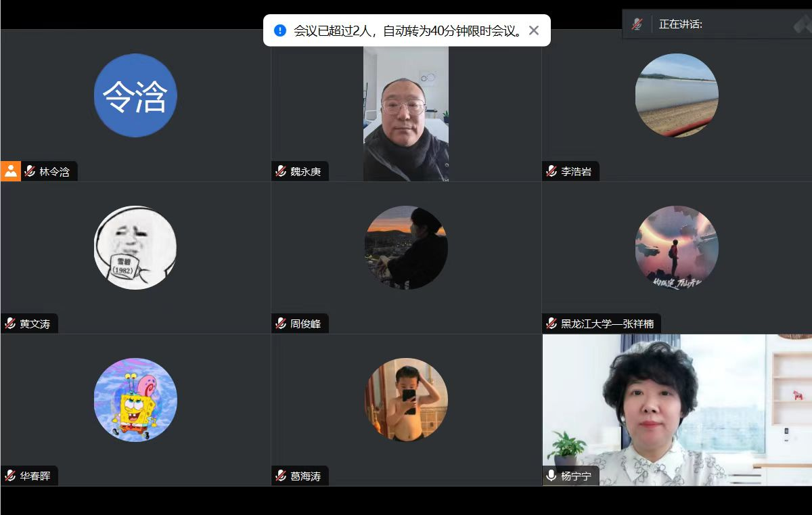
Task: Click muted mic icon beside 华春晖
Action: [10, 476]
